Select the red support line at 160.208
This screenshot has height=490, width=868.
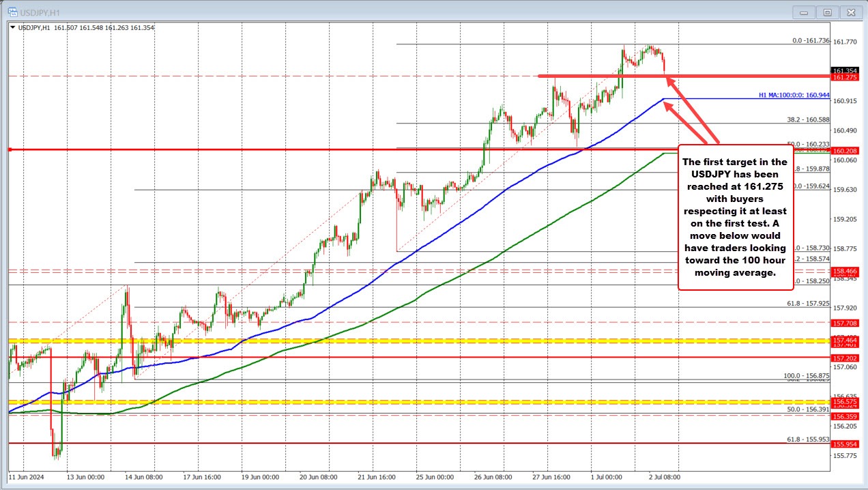click(205, 149)
